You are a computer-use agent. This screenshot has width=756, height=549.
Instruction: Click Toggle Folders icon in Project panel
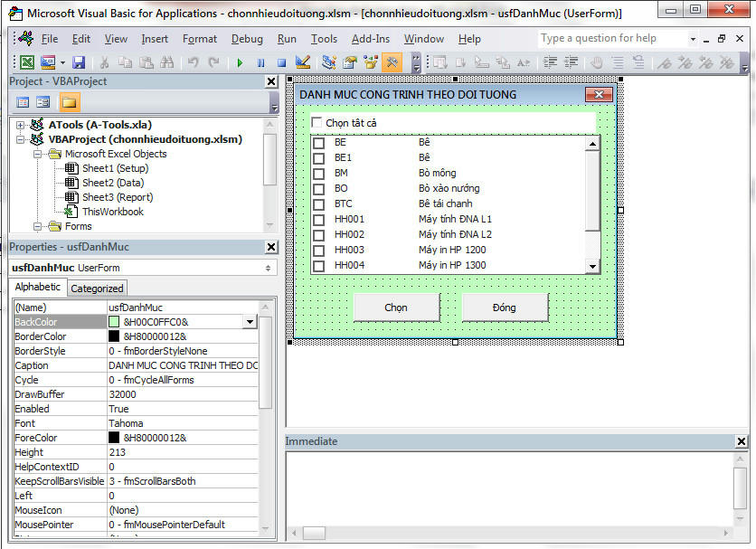70,102
